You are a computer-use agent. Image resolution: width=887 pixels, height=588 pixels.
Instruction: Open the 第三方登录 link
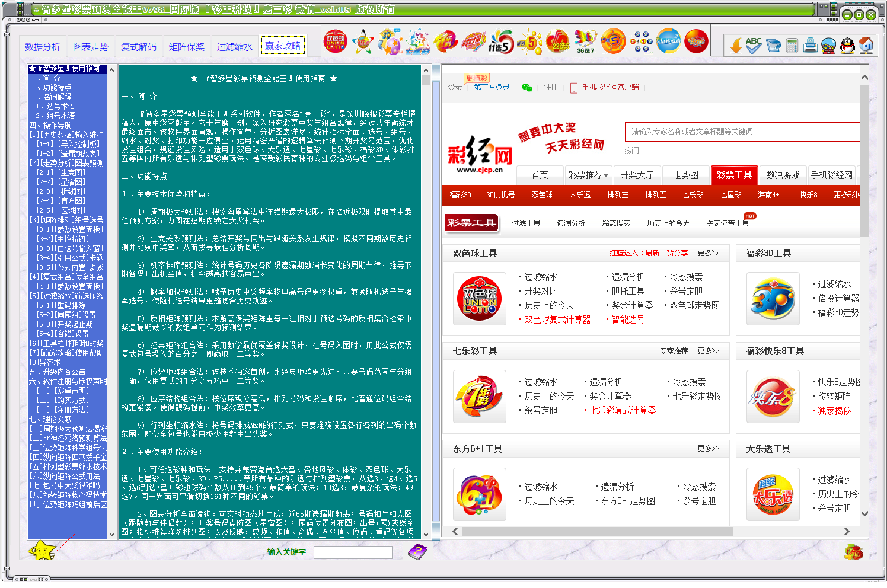(492, 87)
